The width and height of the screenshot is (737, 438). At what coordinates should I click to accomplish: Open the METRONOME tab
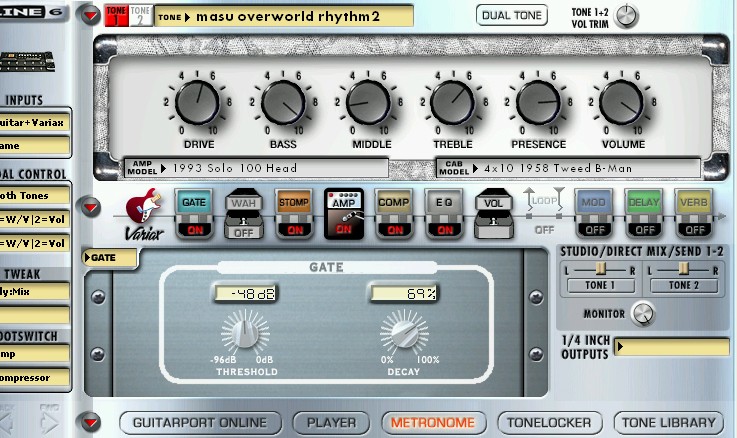point(432,422)
